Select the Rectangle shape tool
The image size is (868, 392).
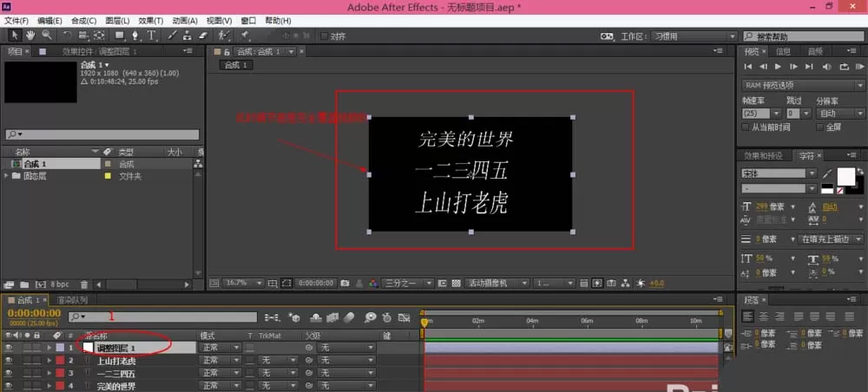[x=119, y=36]
